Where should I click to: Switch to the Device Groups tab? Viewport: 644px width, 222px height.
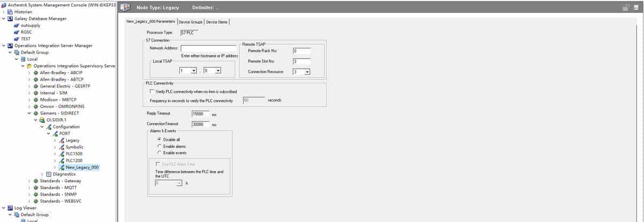191,22
